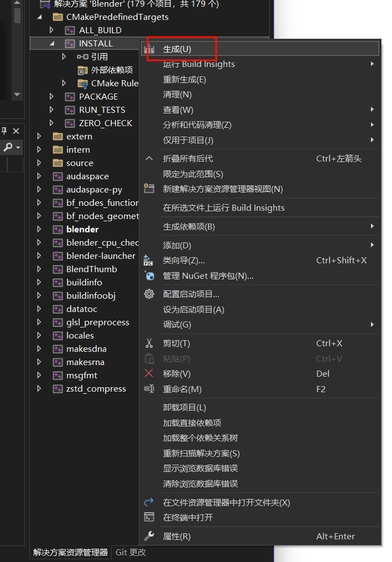
Task: Click the search magnifier icon on the left panel
Action: coord(8,147)
